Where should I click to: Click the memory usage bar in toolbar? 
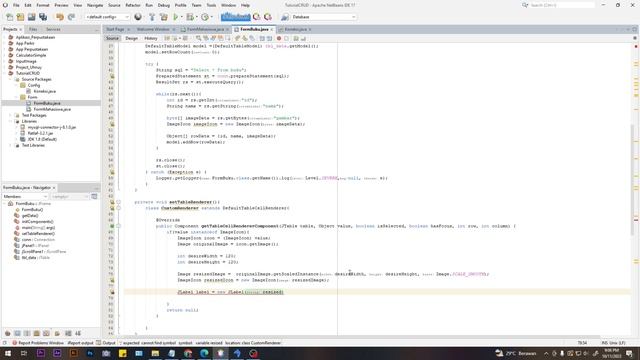point(236,17)
